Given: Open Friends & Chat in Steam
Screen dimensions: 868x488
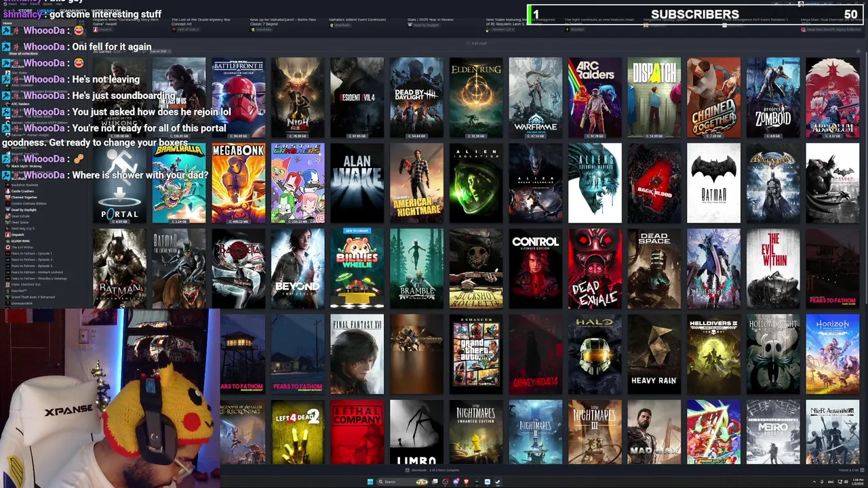Looking at the screenshot, I should (x=851, y=470).
